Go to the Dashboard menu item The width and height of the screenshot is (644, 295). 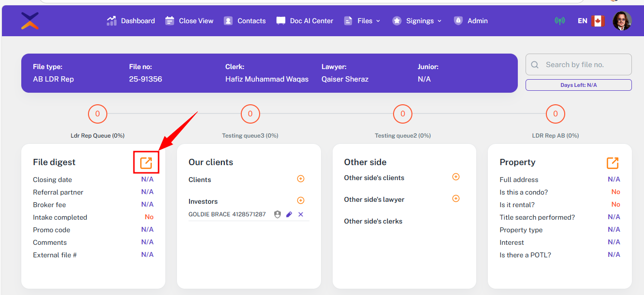click(x=131, y=21)
